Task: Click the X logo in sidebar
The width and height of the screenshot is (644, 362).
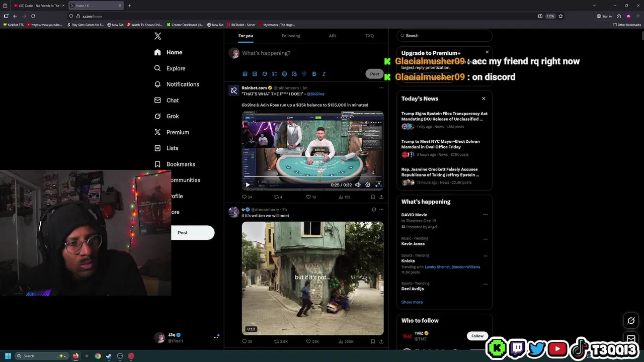Action: click(157, 36)
